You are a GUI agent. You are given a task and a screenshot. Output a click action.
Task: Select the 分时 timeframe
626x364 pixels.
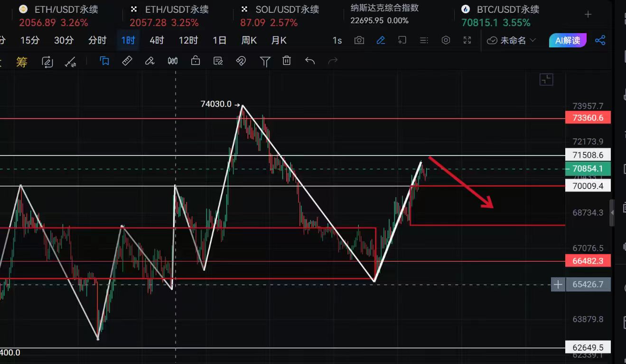click(97, 40)
